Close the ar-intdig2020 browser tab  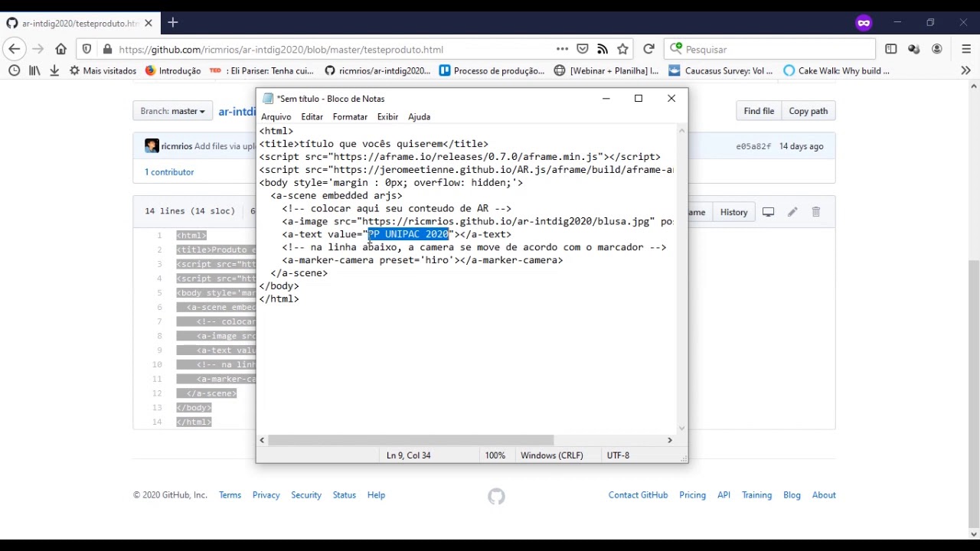[x=149, y=23]
